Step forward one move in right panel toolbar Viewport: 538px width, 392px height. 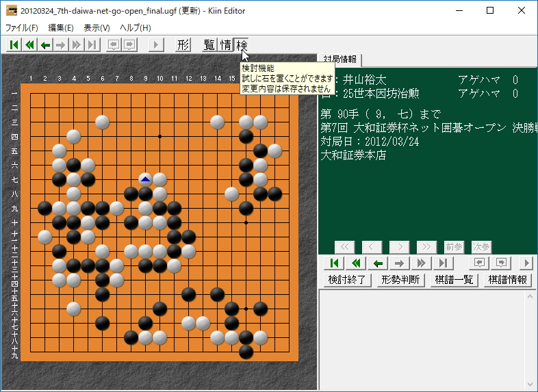(x=399, y=263)
